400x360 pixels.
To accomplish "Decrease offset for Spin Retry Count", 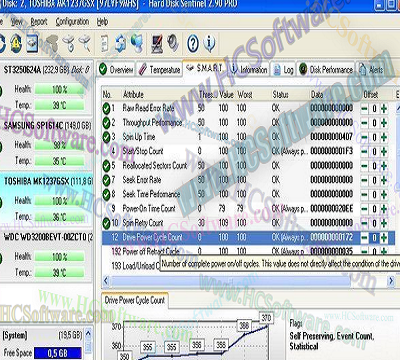I will point(365,223).
